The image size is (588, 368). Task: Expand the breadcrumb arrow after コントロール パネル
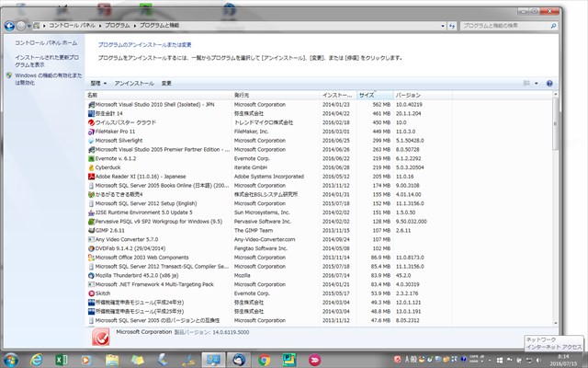(x=100, y=26)
